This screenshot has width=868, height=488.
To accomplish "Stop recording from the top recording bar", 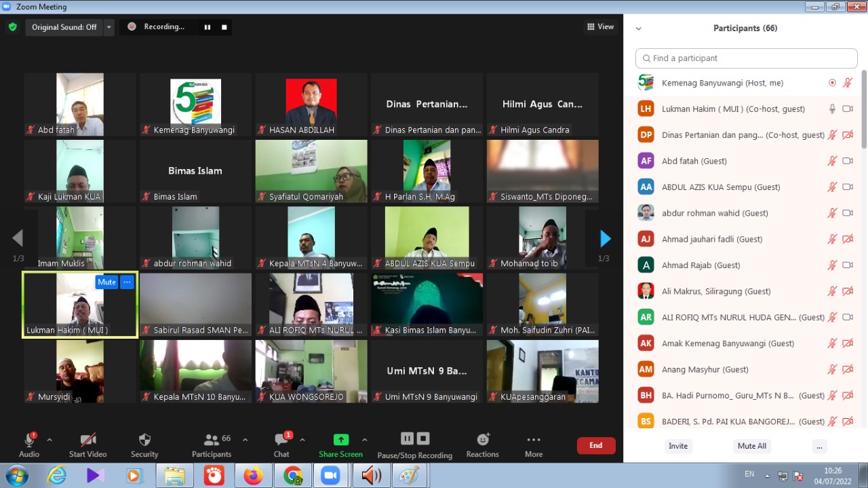I will [224, 27].
